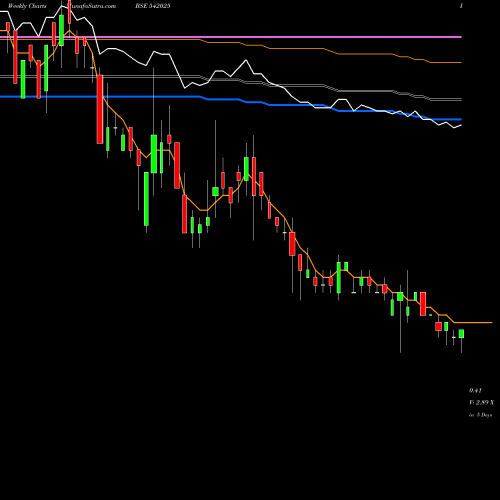The width and height of the screenshot is (500, 500).
Task: Click the tallest red candlestick body
Action: point(100,109)
